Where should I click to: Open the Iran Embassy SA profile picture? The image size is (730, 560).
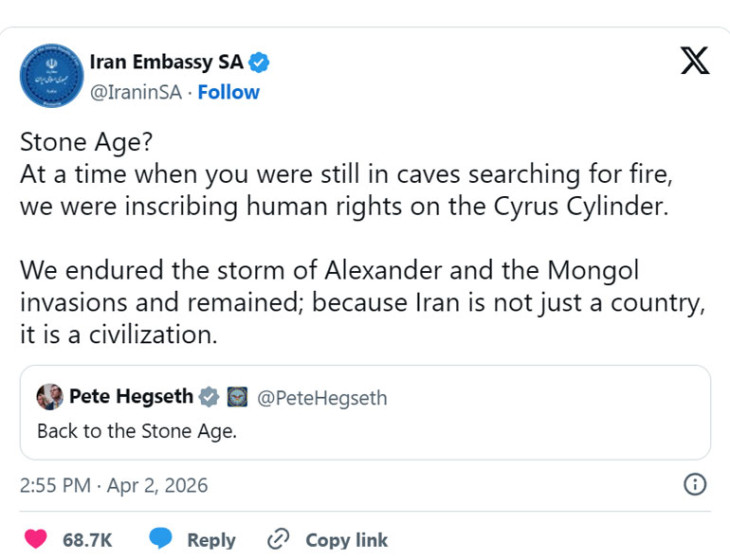pyautogui.click(x=51, y=75)
